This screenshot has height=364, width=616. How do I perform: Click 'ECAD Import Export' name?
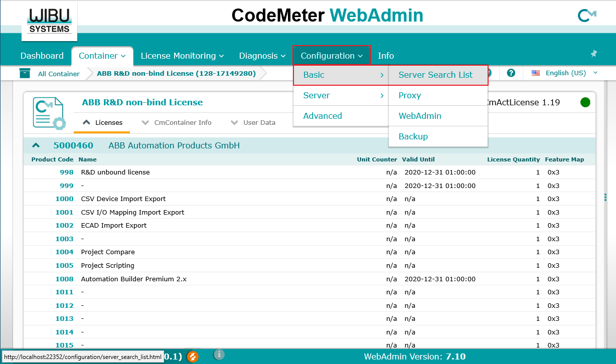tap(114, 225)
